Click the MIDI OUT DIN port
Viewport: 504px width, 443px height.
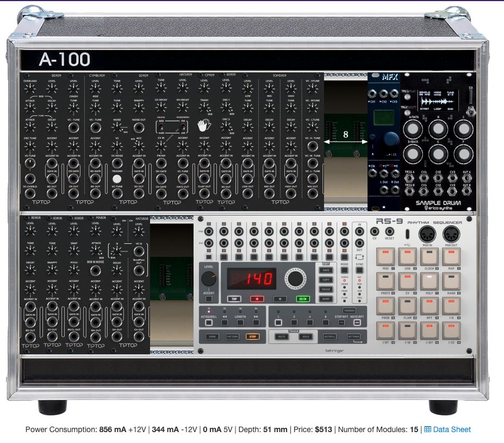coord(451,234)
